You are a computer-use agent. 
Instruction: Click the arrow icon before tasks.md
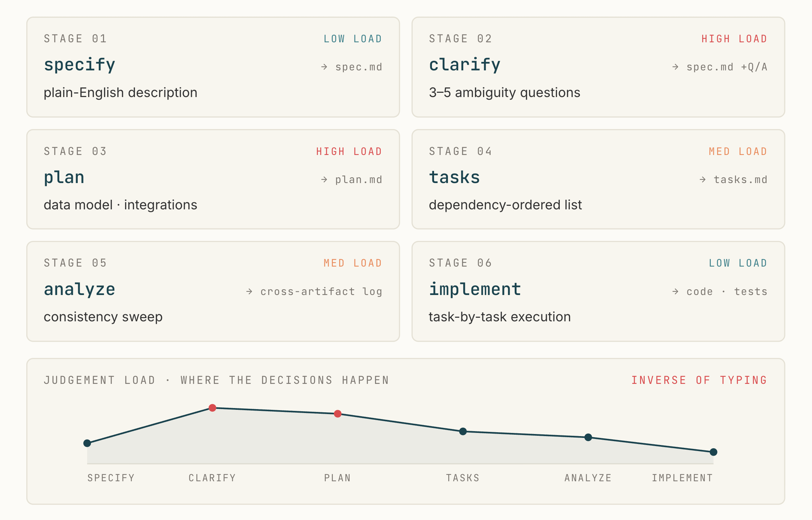click(703, 179)
